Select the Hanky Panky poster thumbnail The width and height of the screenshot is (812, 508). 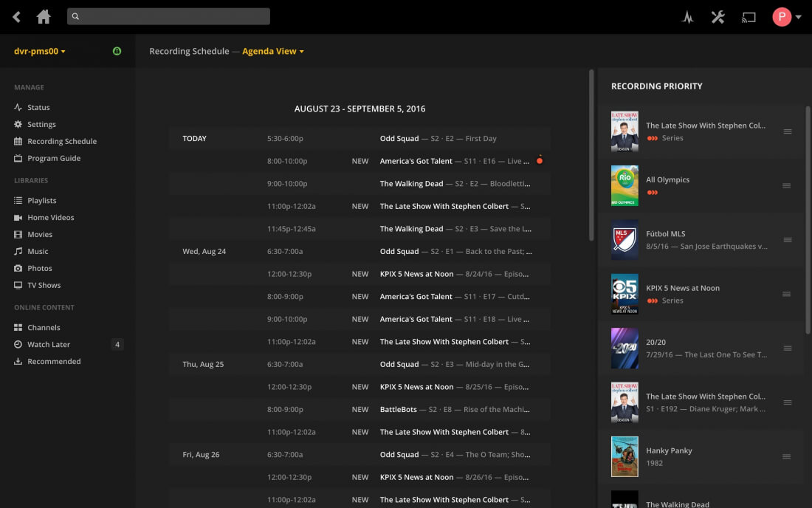coord(625,456)
